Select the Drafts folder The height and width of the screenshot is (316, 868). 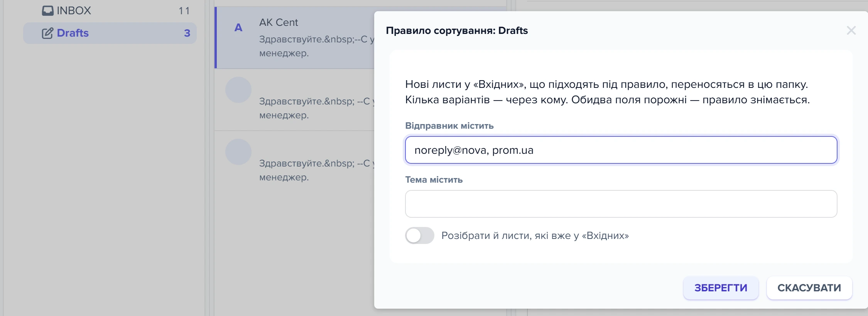point(110,33)
